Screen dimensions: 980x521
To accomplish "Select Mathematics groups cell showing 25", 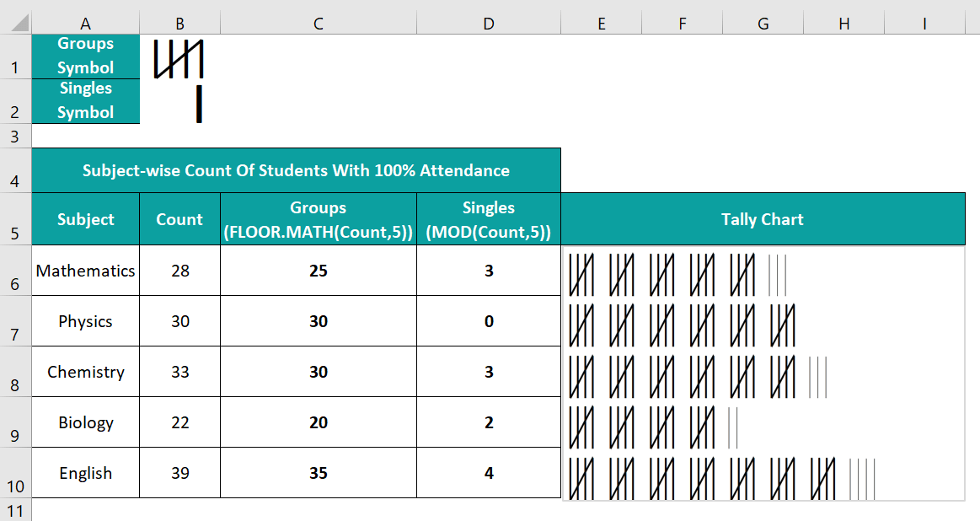I will tap(319, 271).
